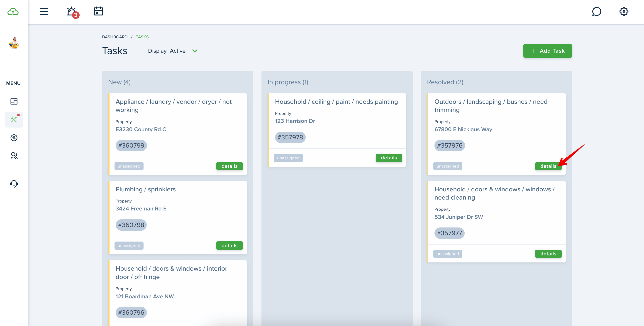
Task: Click the green cloud logo icon
Action: (13, 12)
